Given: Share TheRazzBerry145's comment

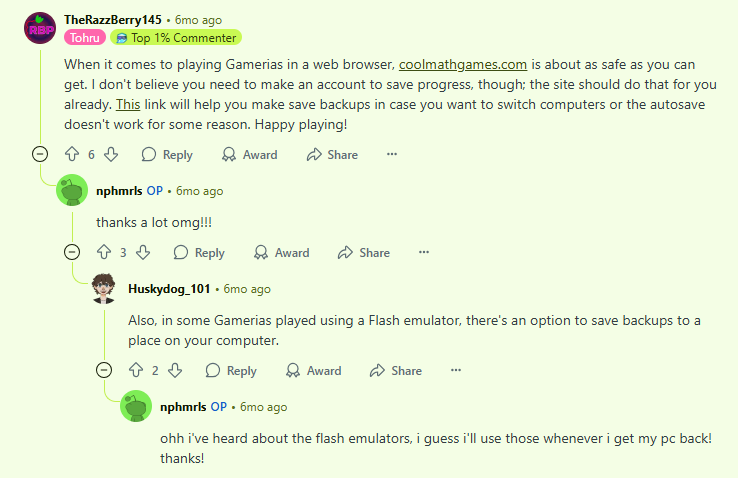Looking at the screenshot, I should [x=332, y=155].
